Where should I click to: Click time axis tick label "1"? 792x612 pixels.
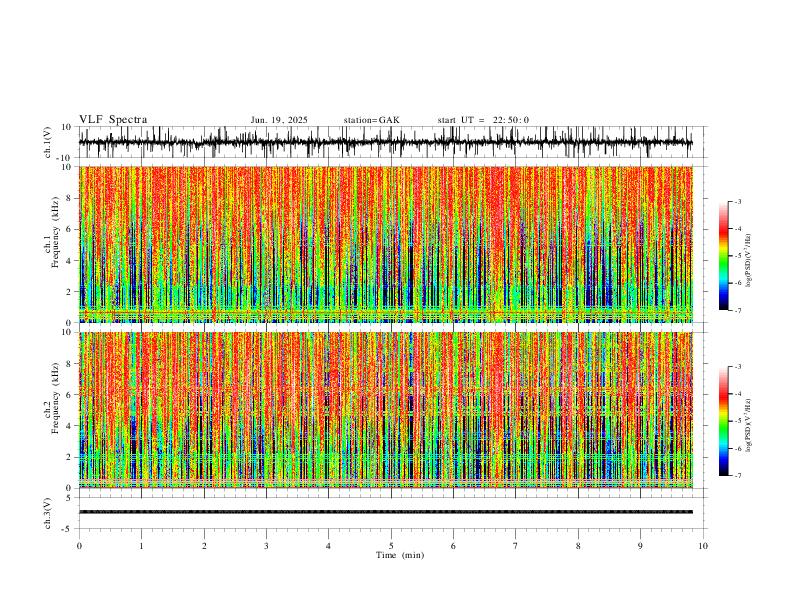(x=141, y=546)
